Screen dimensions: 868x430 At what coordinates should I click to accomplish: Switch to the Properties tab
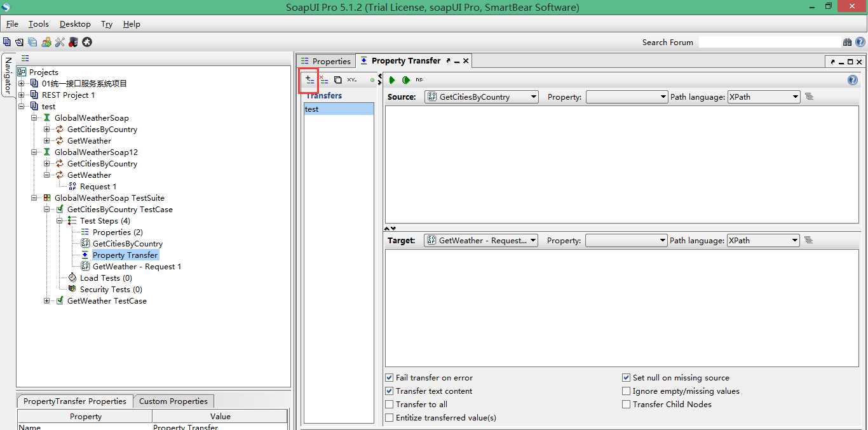click(x=325, y=61)
